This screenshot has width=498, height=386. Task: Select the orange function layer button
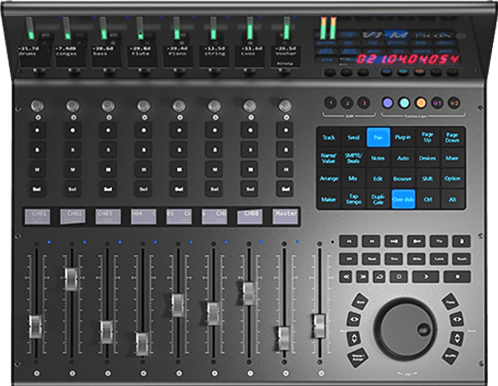point(421,103)
